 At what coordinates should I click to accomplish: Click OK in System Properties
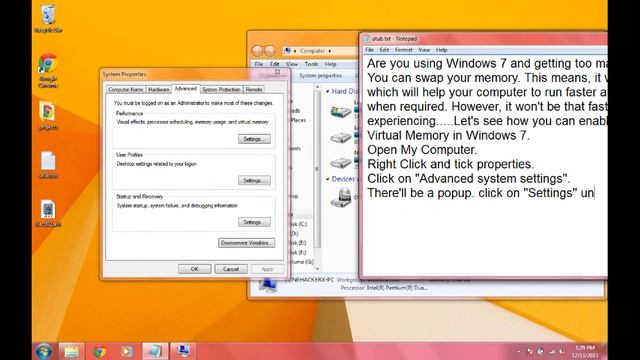[194, 269]
